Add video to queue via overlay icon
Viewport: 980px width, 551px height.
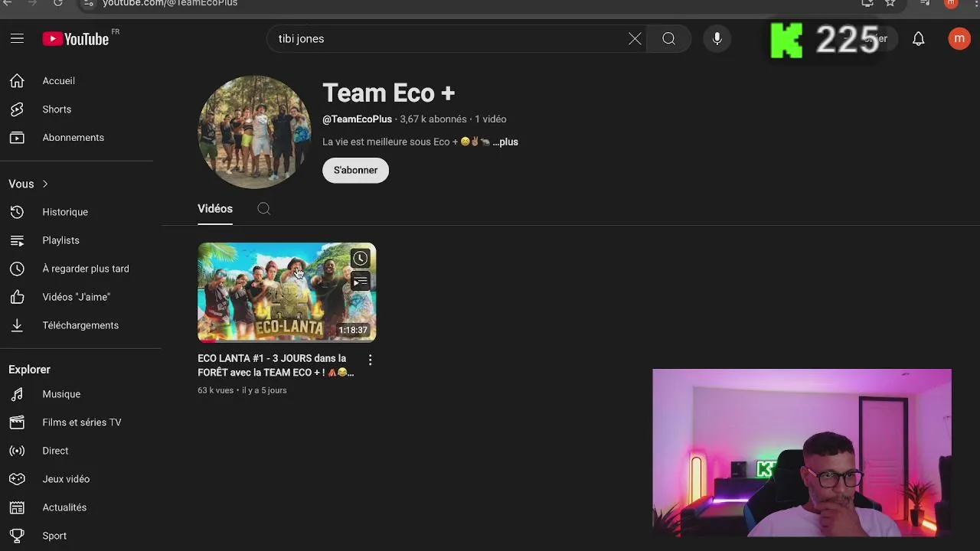point(360,282)
